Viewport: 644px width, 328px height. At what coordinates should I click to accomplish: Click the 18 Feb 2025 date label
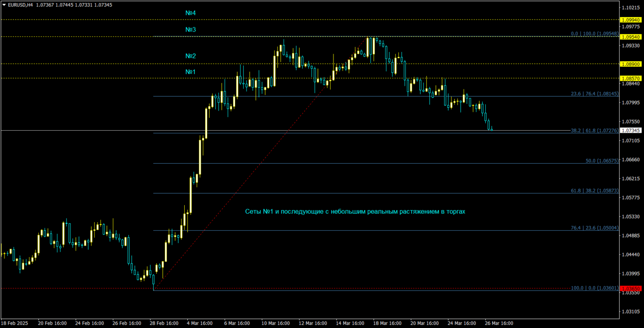14,324
